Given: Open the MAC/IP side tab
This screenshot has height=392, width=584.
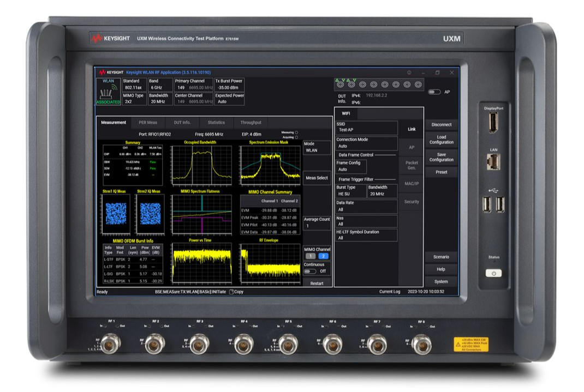Looking at the screenshot, I should 412,184.
